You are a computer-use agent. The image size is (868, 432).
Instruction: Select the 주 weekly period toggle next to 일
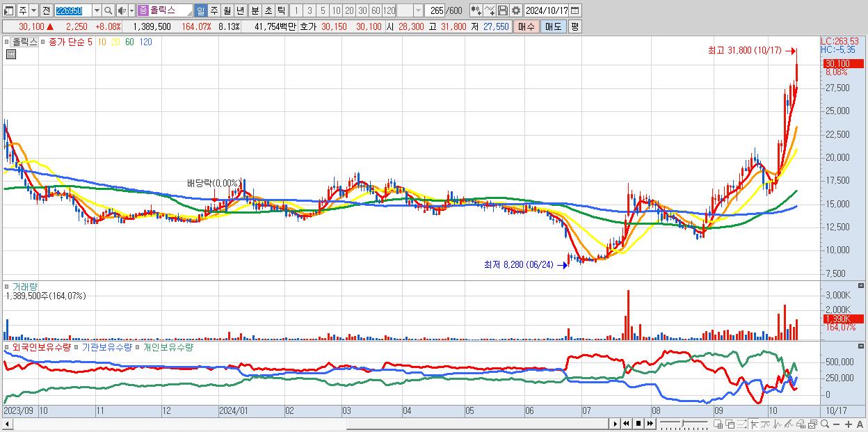click(x=214, y=10)
